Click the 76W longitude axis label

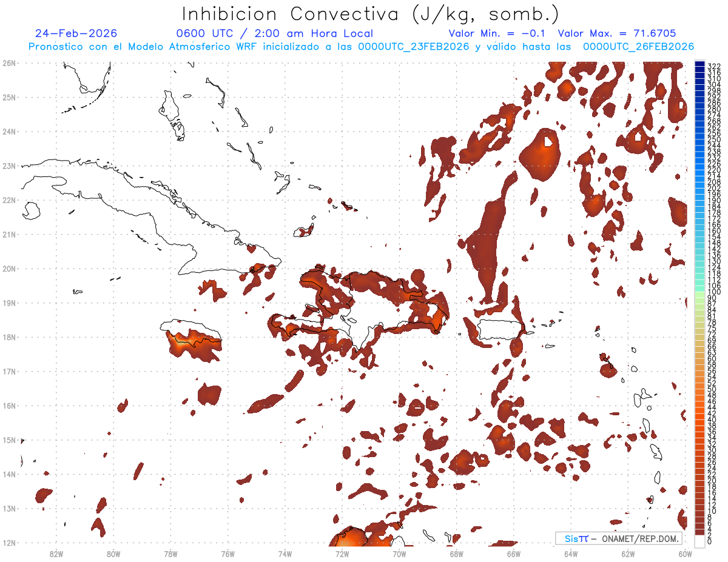click(227, 554)
